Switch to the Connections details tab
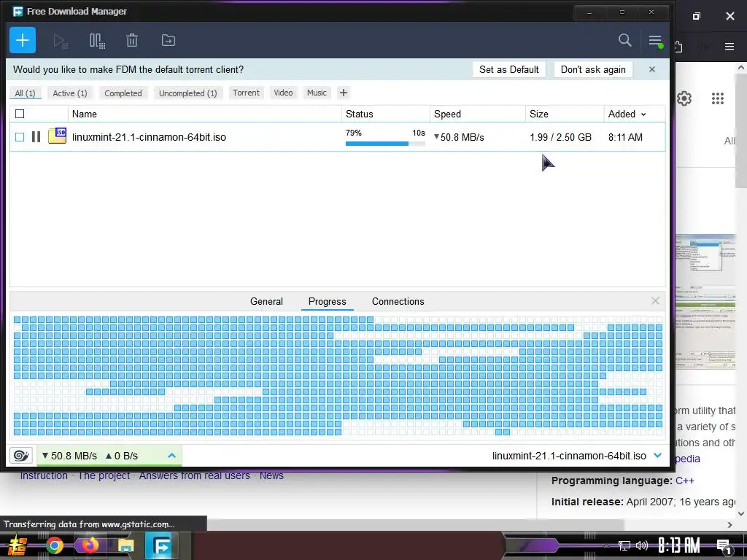The height and width of the screenshot is (560, 747). point(398,301)
